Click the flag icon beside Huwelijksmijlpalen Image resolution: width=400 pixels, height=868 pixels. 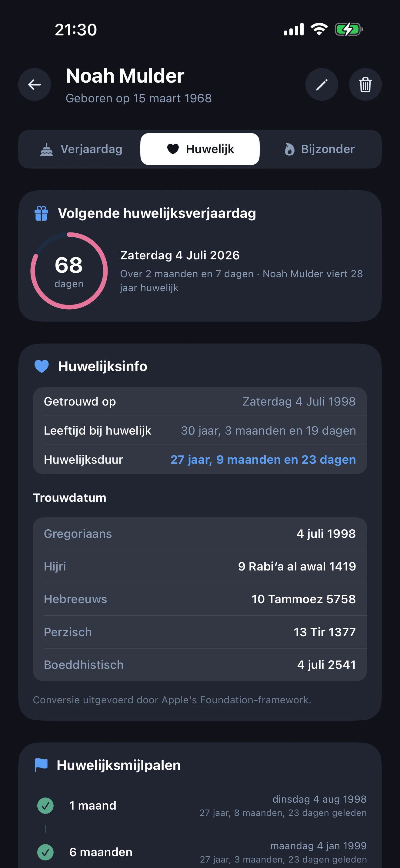41,765
